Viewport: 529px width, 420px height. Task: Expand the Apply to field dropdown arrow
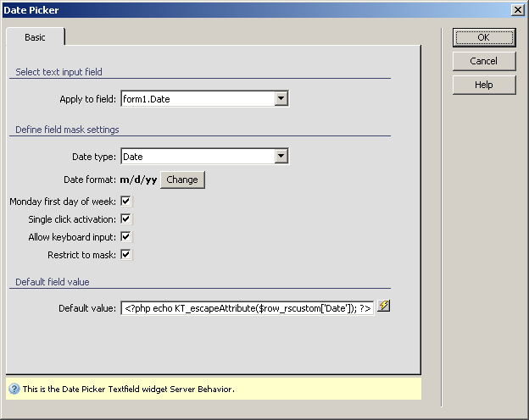click(x=281, y=99)
